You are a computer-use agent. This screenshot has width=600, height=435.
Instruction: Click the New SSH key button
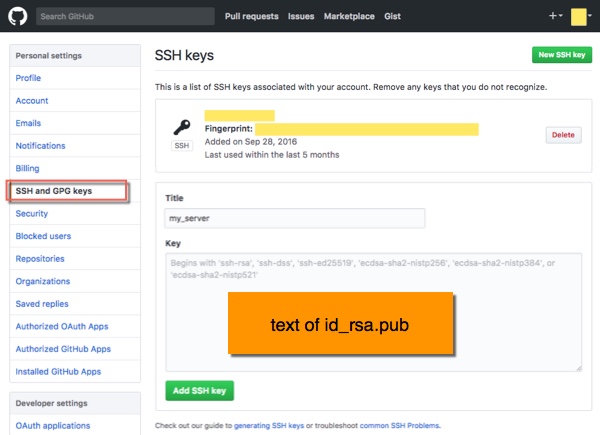point(561,55)
